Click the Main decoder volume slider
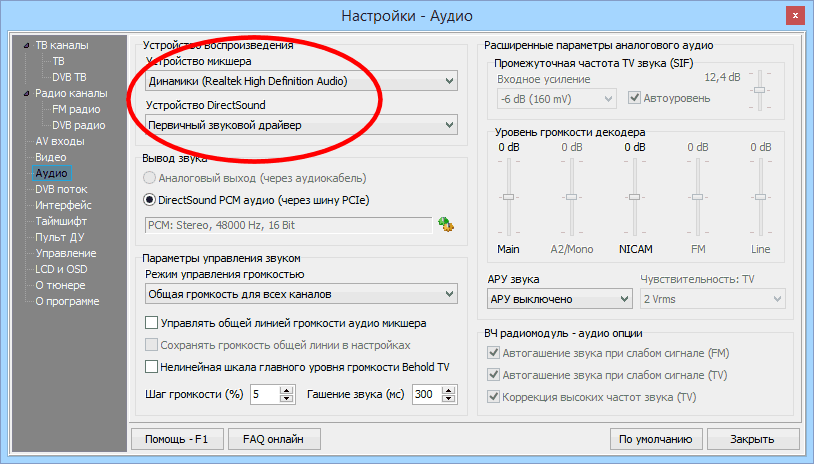Viewport: 814px width, 464px height. pyautogui.click(x=508, y=197)
